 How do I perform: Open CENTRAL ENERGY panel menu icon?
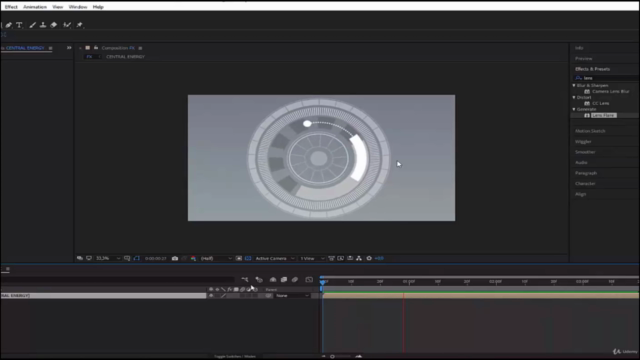(51, 48)
